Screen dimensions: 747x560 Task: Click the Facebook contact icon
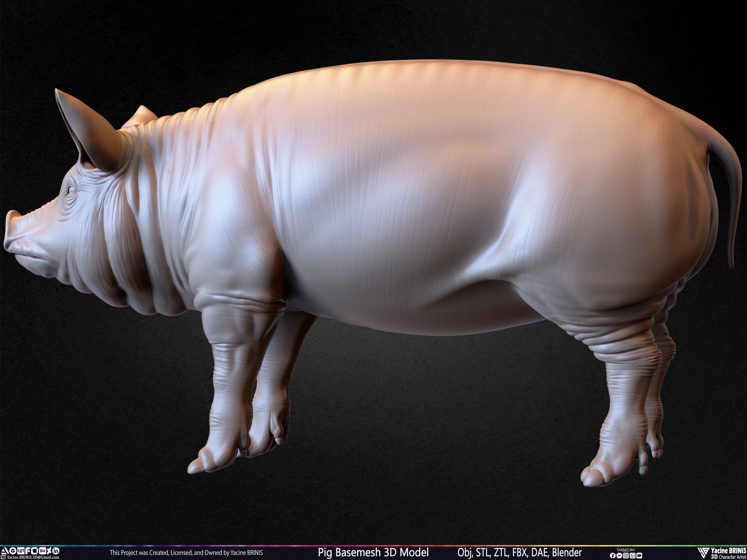pyautogui.click(x=613, y=556)
